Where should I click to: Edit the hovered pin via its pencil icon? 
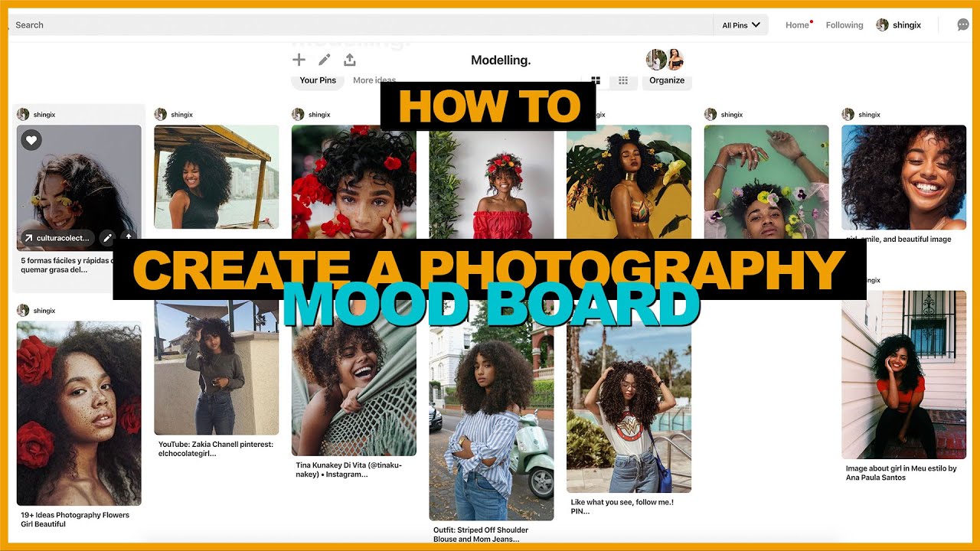[108, 238]
